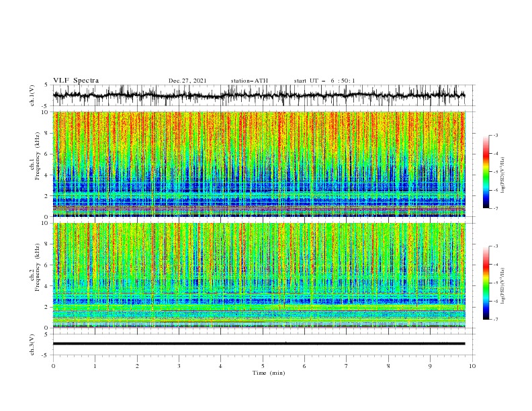Click the ch.1 spectrogram plot
Viewport: 532px width, 411px height.
pos(259,164)
